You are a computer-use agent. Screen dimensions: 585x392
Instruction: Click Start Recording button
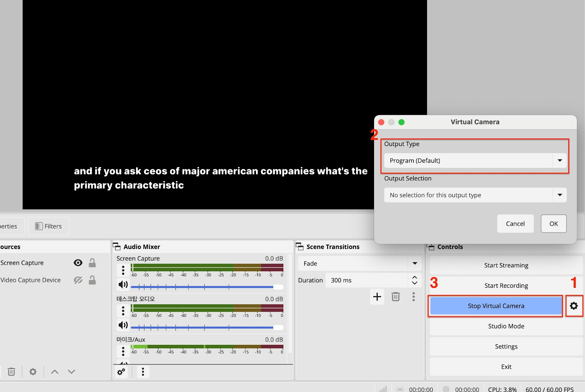pyautogui.click(x=506, y=286)
